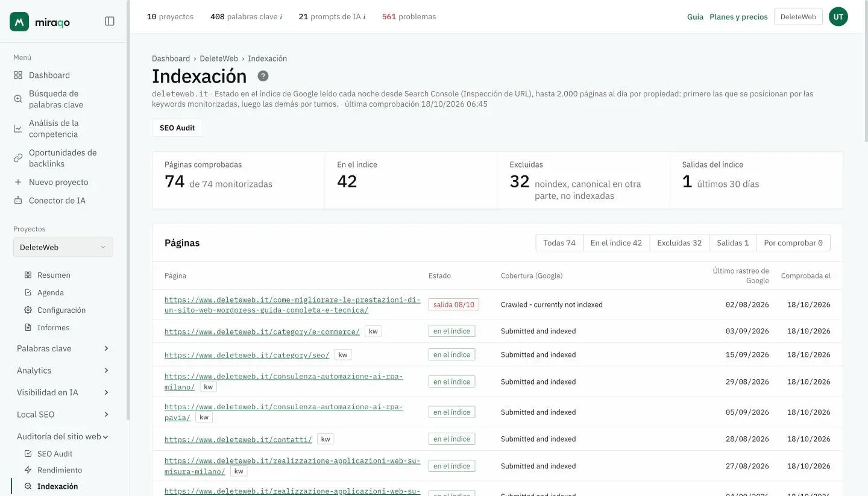Open the help question mark beside Indexación

263,76
